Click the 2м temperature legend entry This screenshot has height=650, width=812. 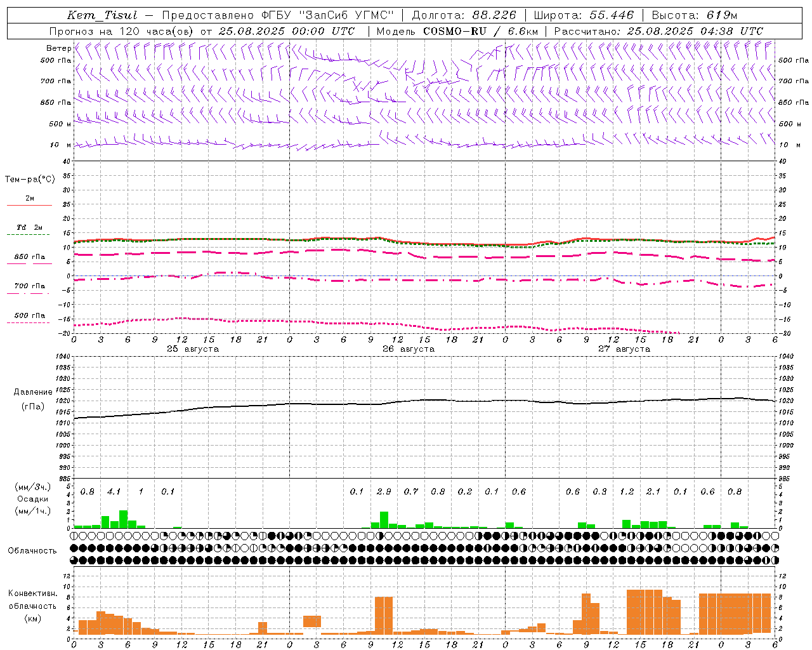click(30, 199)
